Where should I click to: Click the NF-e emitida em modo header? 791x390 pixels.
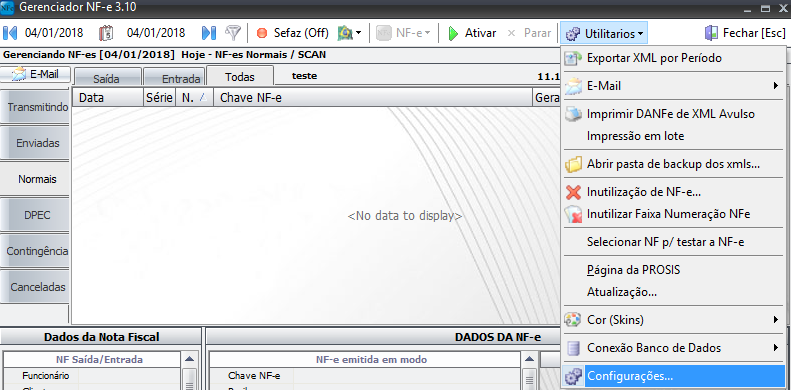(365, 360)
